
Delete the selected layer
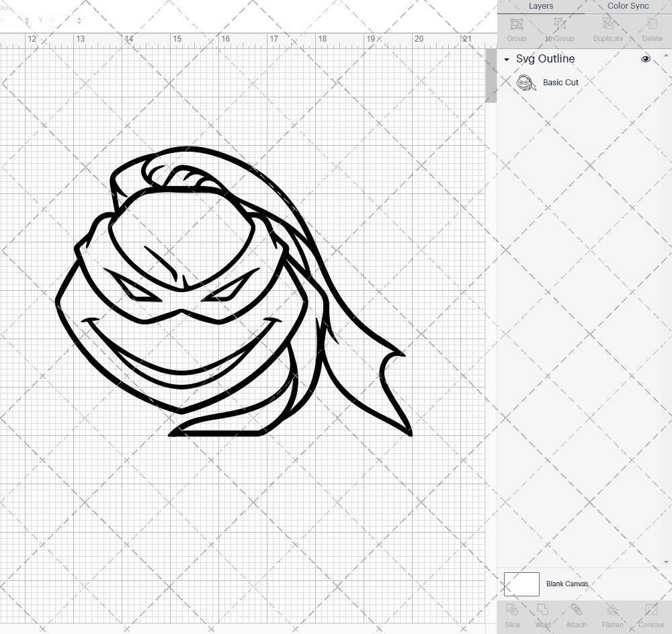click(652, 28)
